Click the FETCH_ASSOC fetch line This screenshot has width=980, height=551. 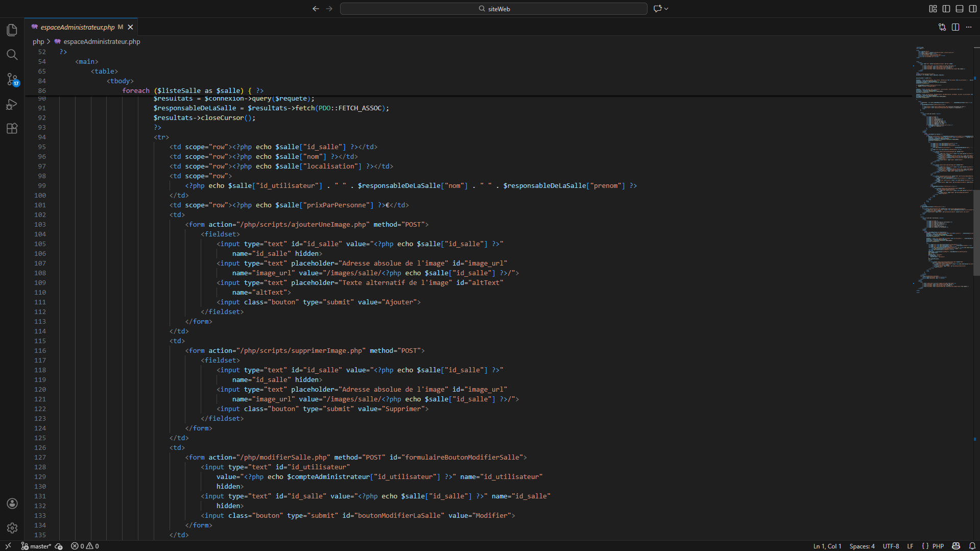[x=271, y=108]
